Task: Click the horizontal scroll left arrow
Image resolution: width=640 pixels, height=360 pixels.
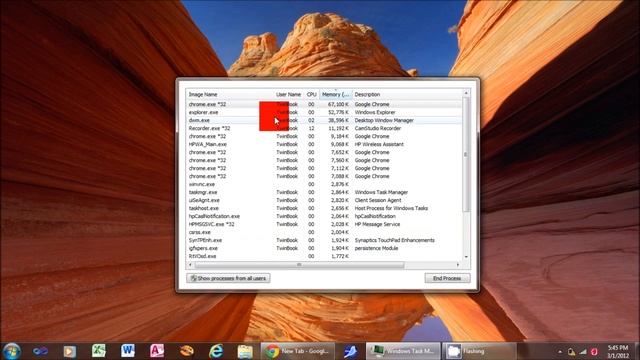Action: tap(190, 265)
